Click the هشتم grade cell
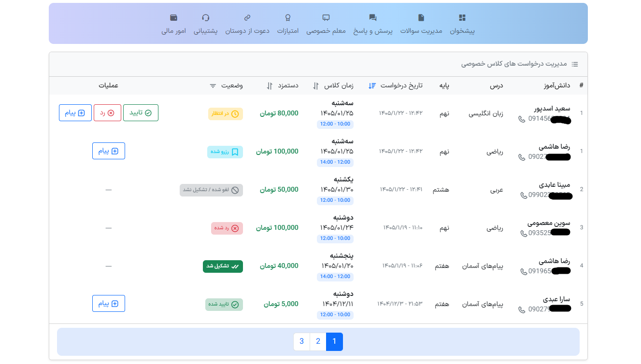Screen dimensions: 641x364 (441, 190)
